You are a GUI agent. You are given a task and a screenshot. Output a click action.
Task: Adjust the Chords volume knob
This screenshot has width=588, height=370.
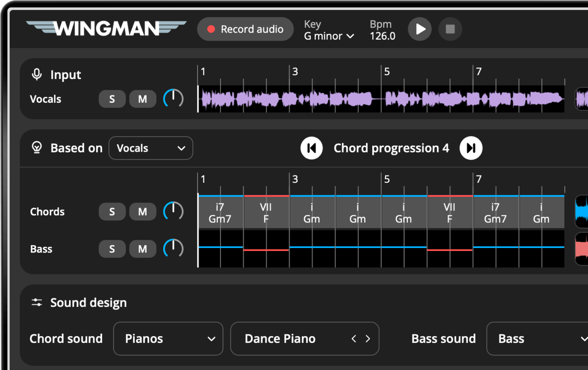[x=173, y=211]
